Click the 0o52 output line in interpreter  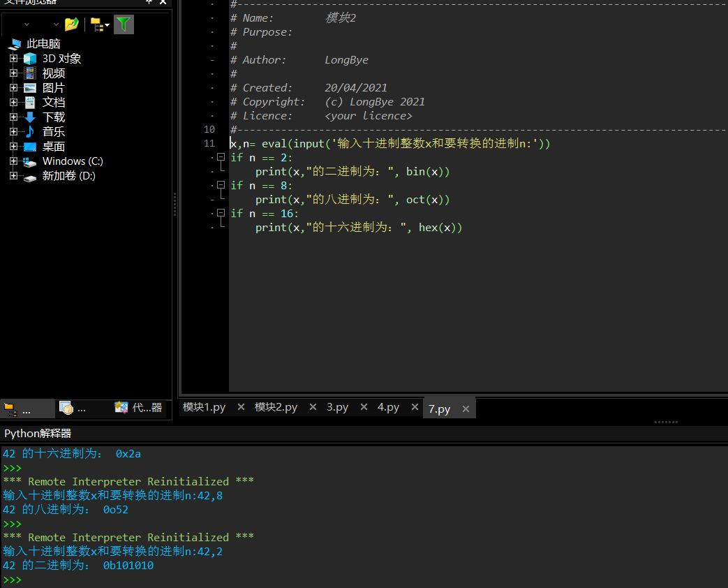point(66,510)
